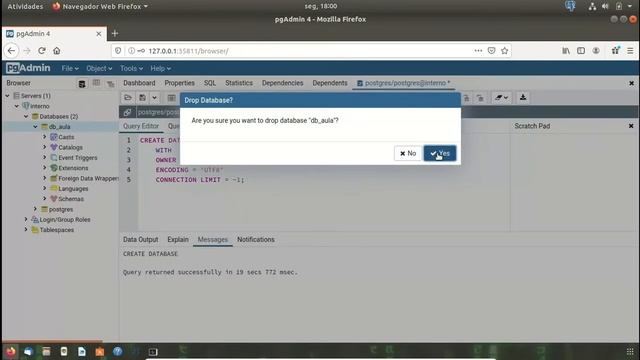This screenshot has width=640, height=360.
Task: Expand the Schemas node
Action: [x=45, y=198]
